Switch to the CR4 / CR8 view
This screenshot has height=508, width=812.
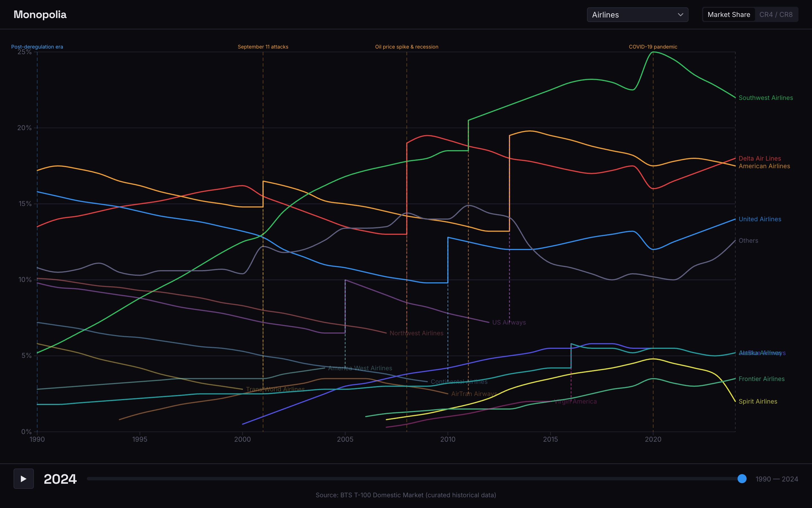(776, 15)
